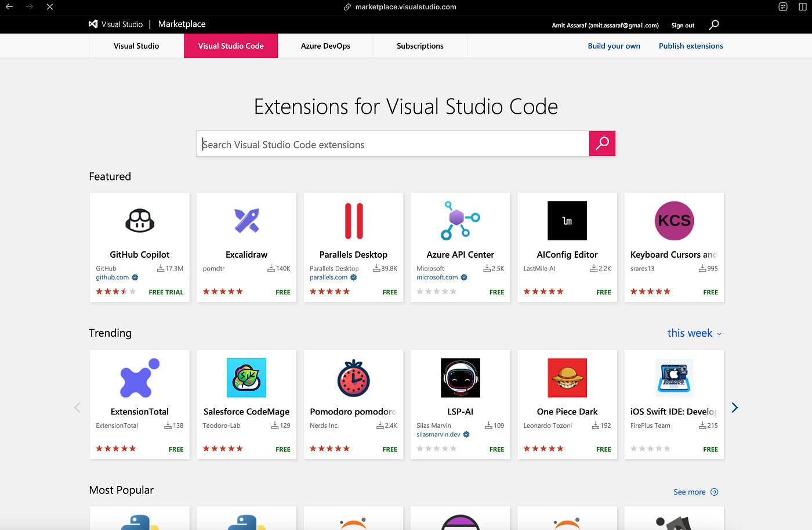This screenshot has height=530, width=812.
Task: Click the FREE TRIAL label on GitHub Copilot
Action: pyautogui.click(x=166, y=292)
